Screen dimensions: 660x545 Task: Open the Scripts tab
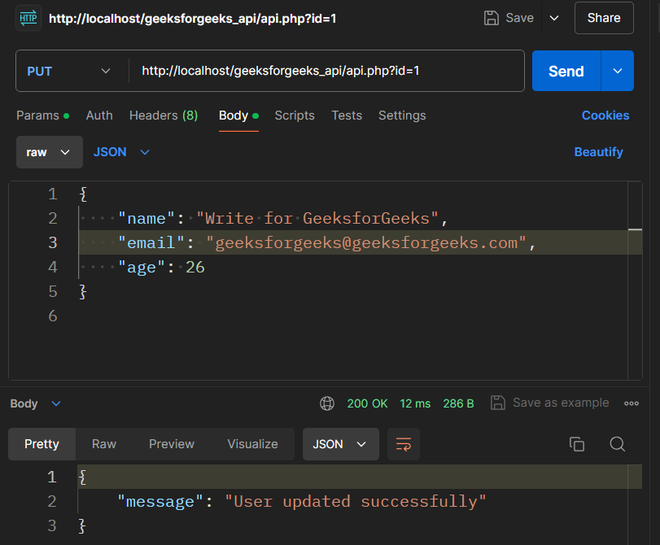tap(295, 116)
